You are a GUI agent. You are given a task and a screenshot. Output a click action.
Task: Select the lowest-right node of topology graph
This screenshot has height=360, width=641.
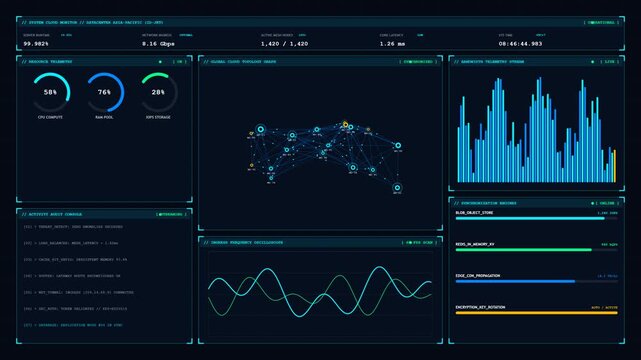(397, 188)
